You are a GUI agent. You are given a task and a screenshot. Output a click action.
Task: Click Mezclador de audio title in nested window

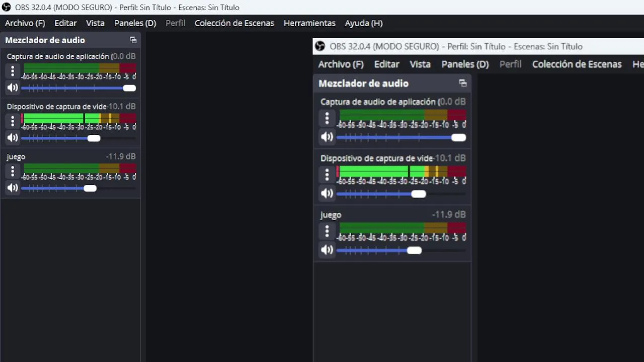tap(363, 83)
